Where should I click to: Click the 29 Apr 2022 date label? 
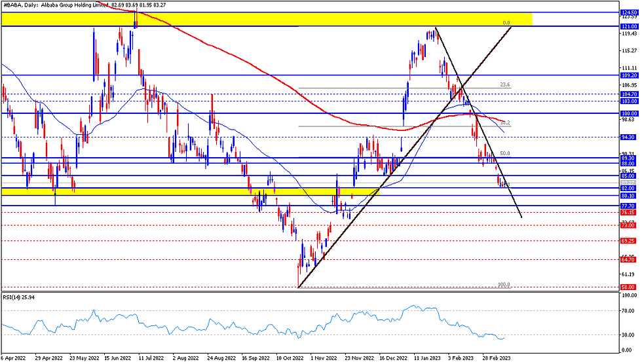pyautogui.click(x=48, y=358)
